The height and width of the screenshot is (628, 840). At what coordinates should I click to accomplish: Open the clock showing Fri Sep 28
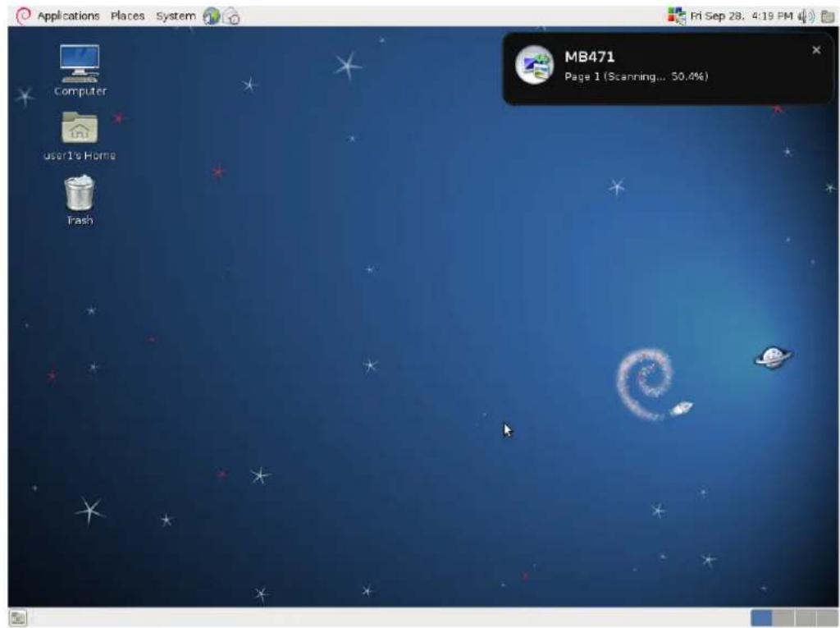[x=741, y=16]
